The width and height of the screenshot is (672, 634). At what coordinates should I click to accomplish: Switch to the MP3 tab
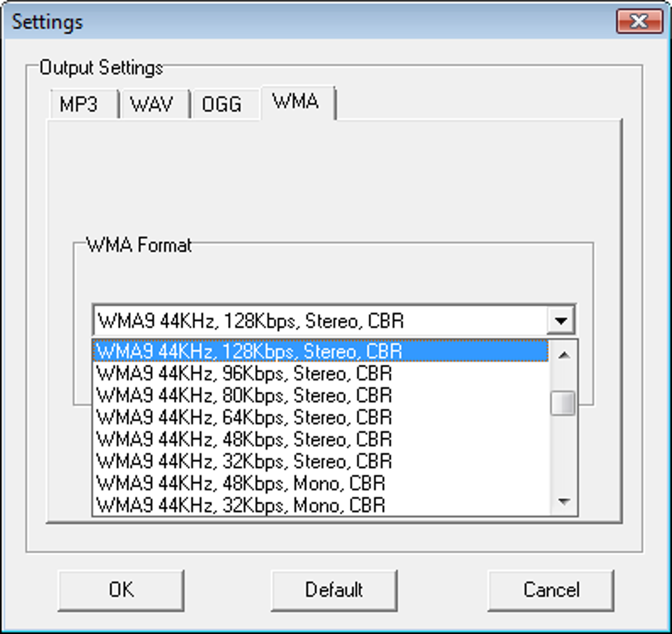[79, 105]
